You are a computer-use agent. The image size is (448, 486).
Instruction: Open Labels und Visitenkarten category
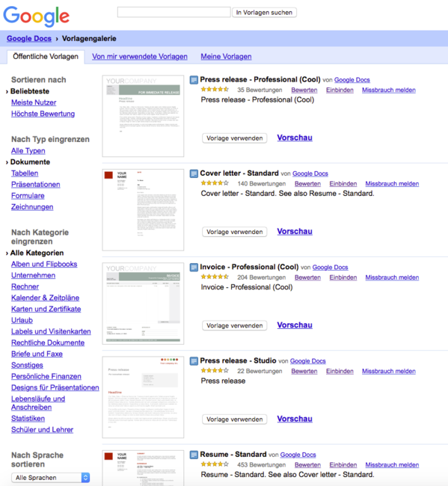51,332
